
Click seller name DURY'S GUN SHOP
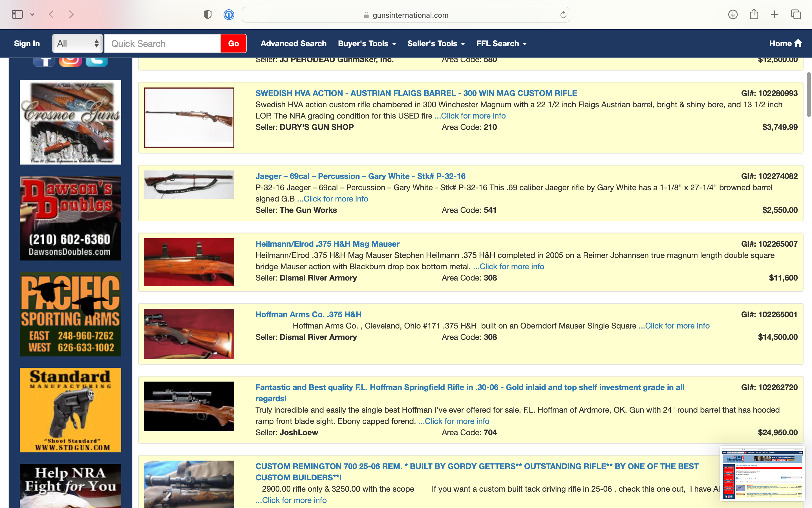pyautogui.click(x=316, y=127)
